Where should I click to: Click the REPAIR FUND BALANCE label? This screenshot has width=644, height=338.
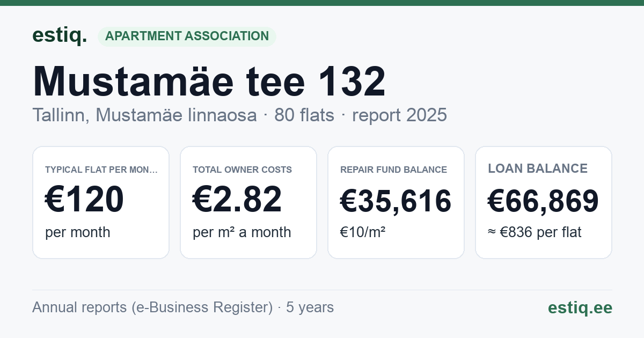click(x=394, y=170)
